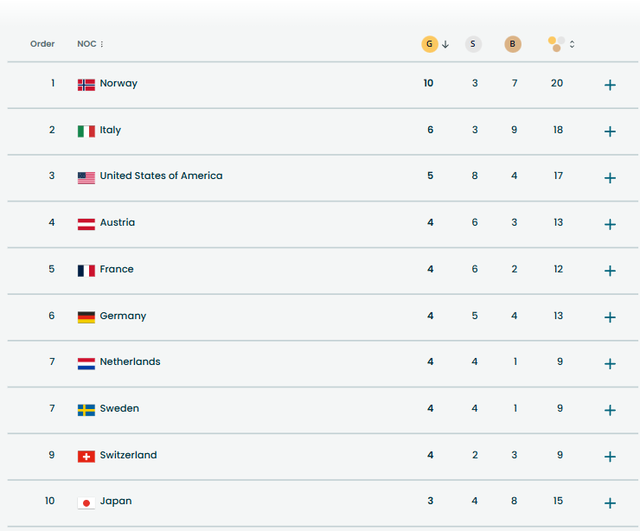Expand Norway's medal details row
640x531 pixels.
pyautogui.click(x=610, y=85)
